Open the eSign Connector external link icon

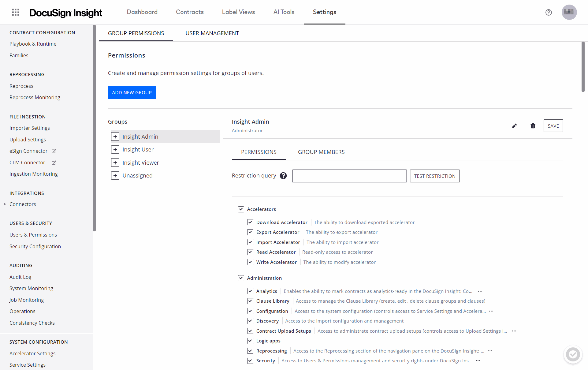point(54,151)
